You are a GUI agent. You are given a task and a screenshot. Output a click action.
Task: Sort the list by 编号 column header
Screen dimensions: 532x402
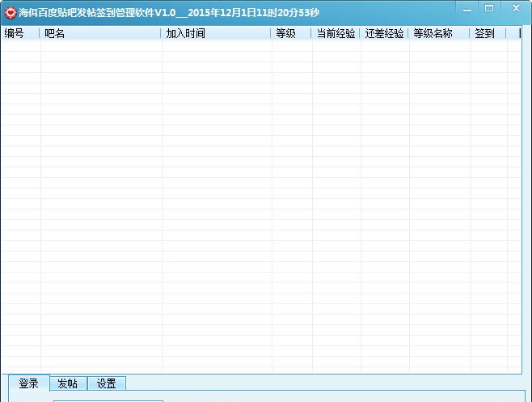click(x=20, y=33)
